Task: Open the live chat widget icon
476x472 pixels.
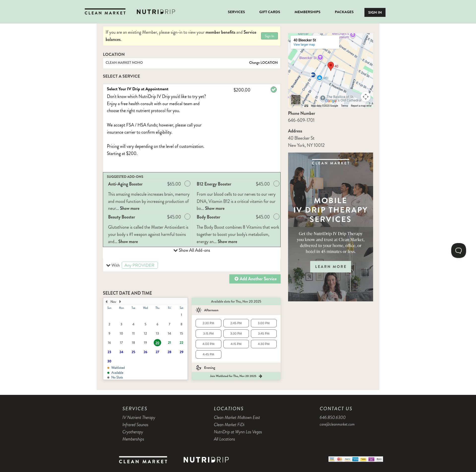Action: click(x=458, y=251)
